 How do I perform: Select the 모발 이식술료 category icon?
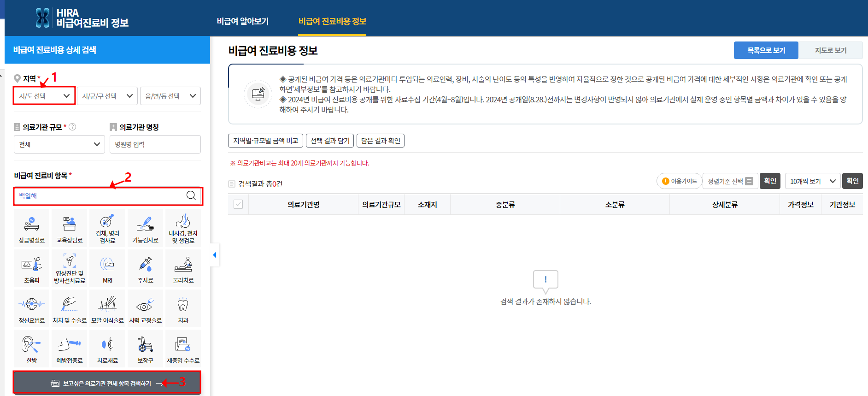tap(107, 308)
